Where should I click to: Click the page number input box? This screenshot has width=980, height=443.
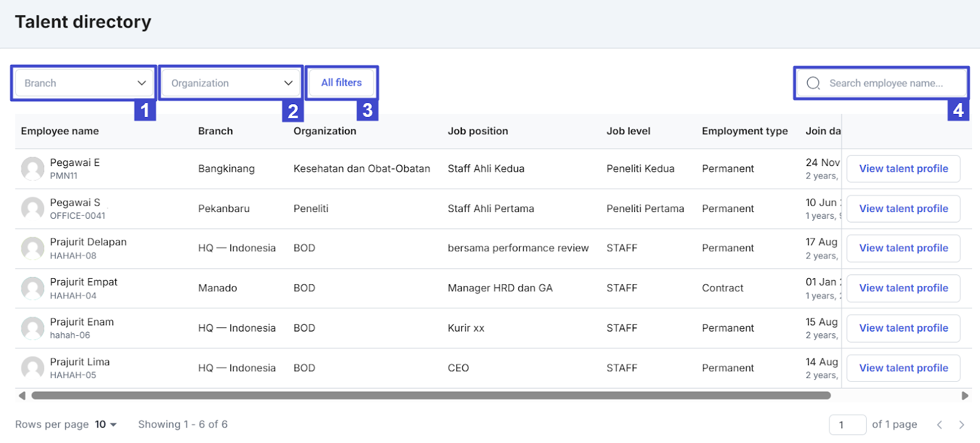847,425
